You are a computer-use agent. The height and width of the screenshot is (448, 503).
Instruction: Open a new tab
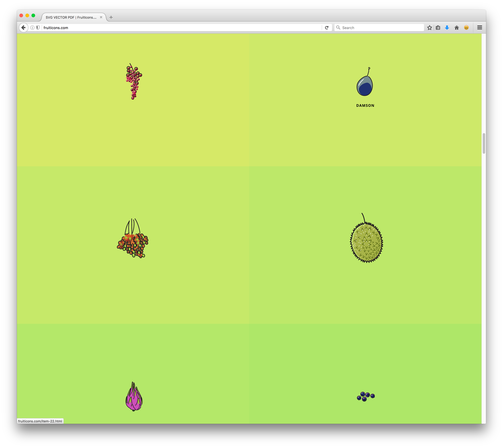(111, 17)
